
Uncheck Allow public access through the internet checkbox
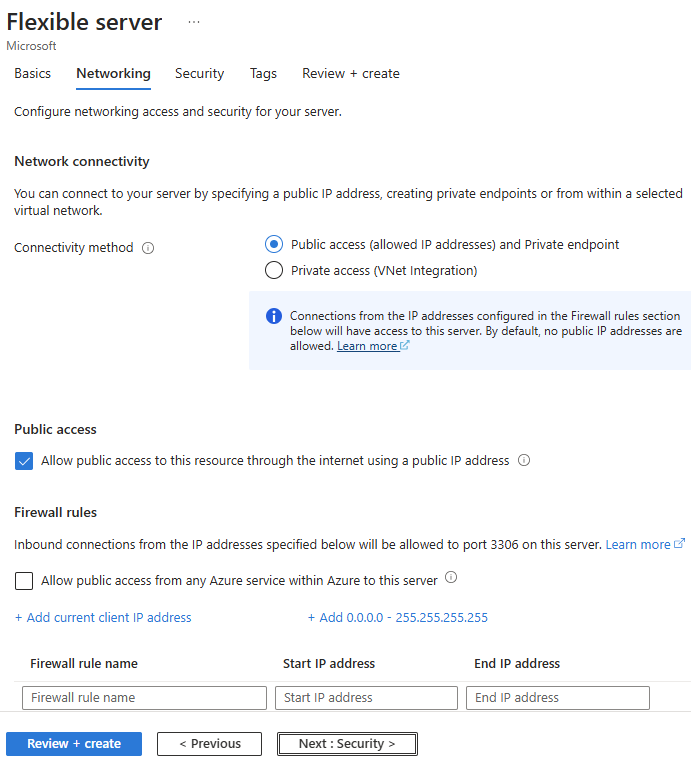pyautogui.click(x=25, y=461)
